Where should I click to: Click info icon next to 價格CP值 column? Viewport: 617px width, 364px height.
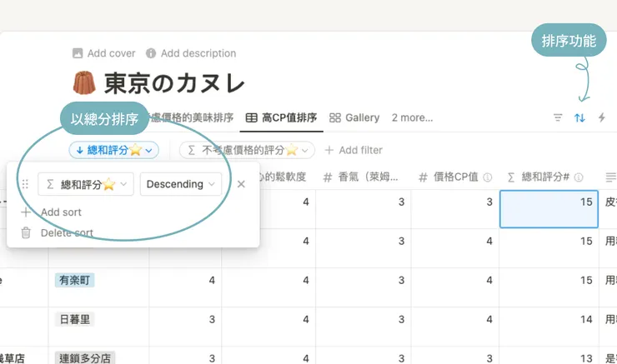(x=487, y=177)
